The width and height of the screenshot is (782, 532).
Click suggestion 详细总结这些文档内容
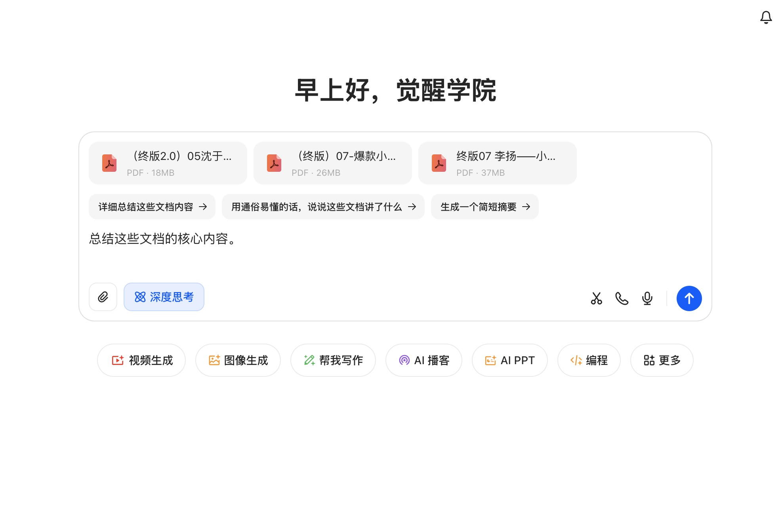pyautogui.click(x=152, y=207)
